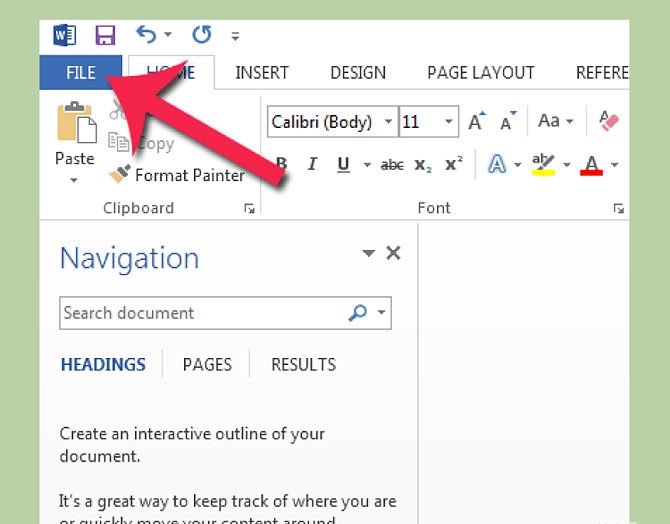Click the Save icon in Quick Access Toolbar
The image size is (670, 524).
tap(105, 36)
